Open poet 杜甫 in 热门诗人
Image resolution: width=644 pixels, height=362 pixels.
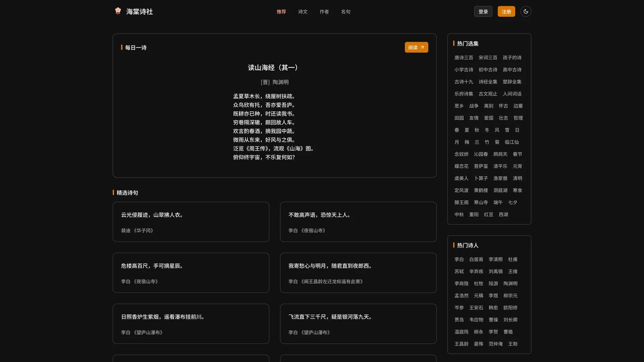(x=513, y=259)
